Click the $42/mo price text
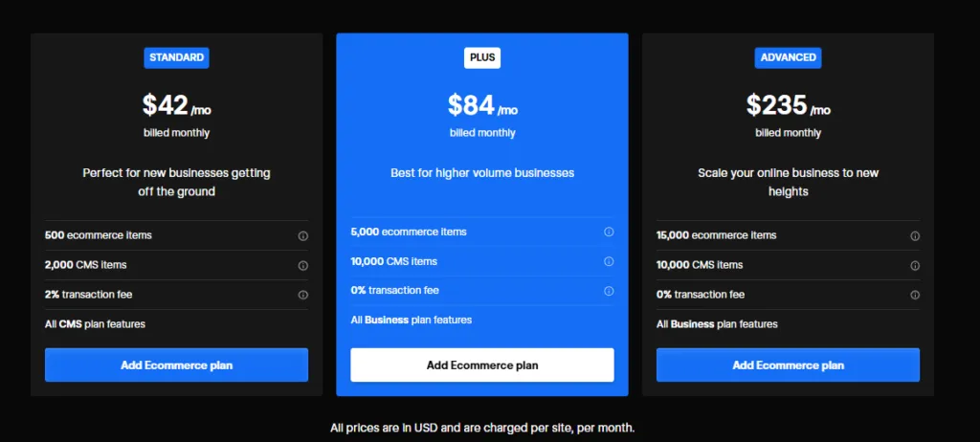This screenshot has width=980, height=442. point(176,104)
